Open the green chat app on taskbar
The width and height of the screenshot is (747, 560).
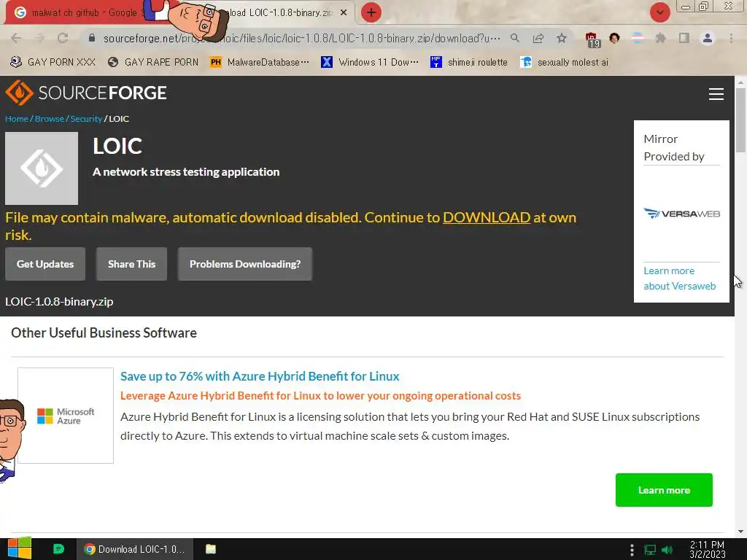(x=58, y=549)
